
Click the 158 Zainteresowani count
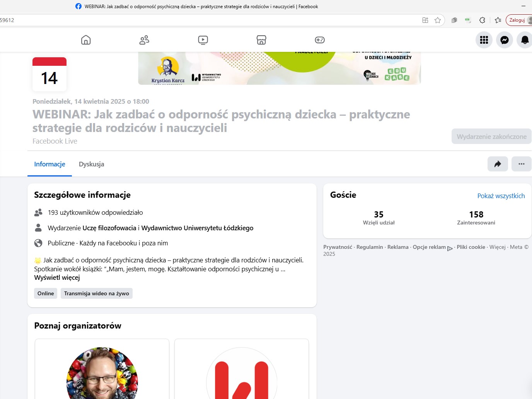click(x=476, y=218)
